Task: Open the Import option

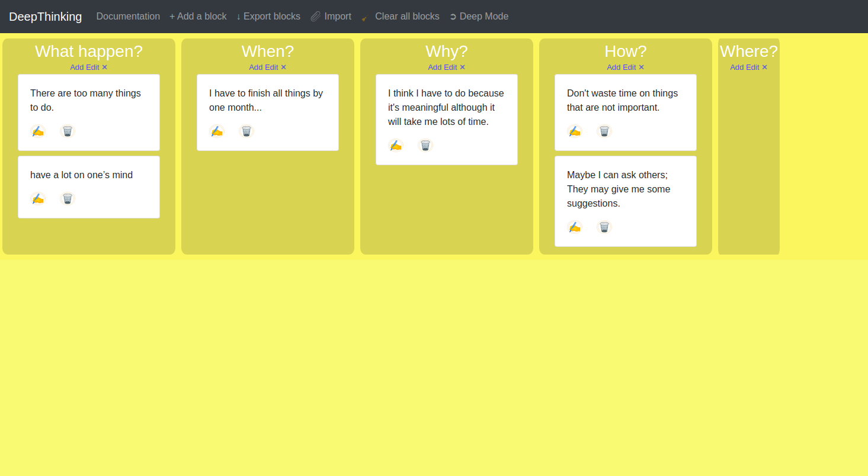Action: tap(331, 17)
